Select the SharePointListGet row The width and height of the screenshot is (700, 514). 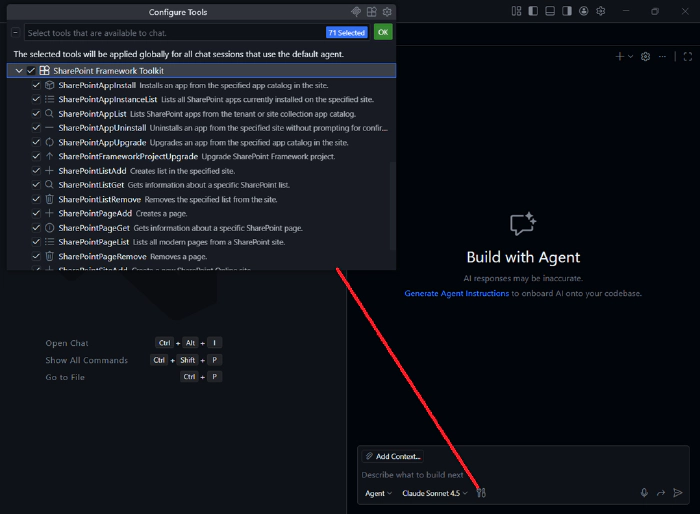[201, 185]
